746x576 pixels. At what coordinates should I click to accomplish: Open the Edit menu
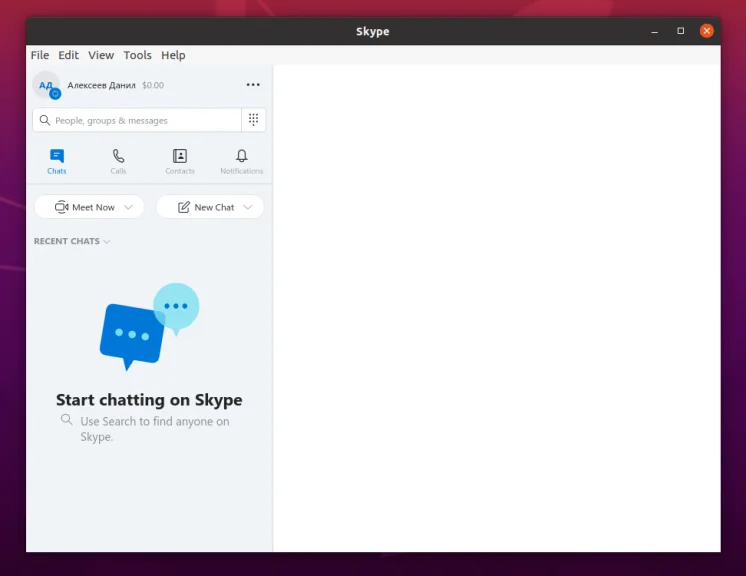click(x=69, y=55)
